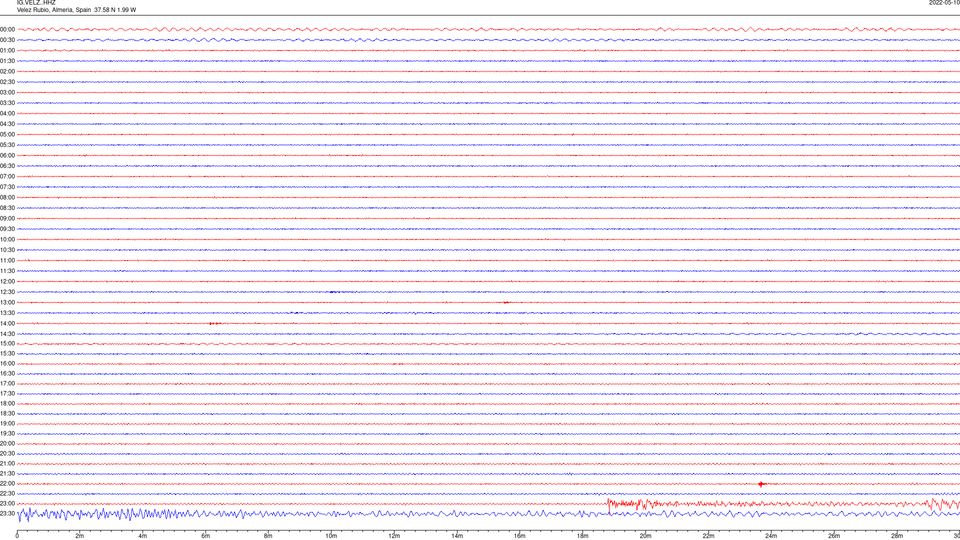Click the 19:00 row label
Screen dimensions: 960x540
7,424
